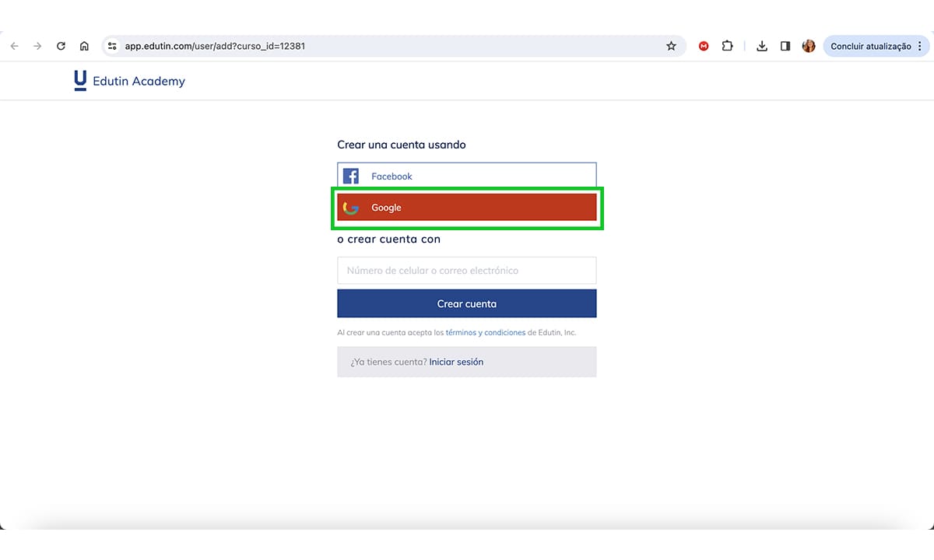
Task: View site information icon in address bar
Action: 112,46
